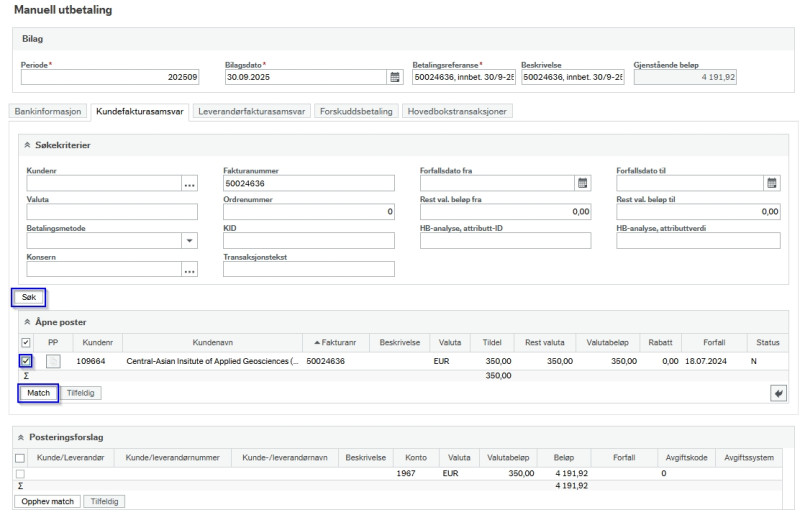Viewport: 800px width, 515px height.
Task: Click the Forfallsdato til date field
Action: 690,184
